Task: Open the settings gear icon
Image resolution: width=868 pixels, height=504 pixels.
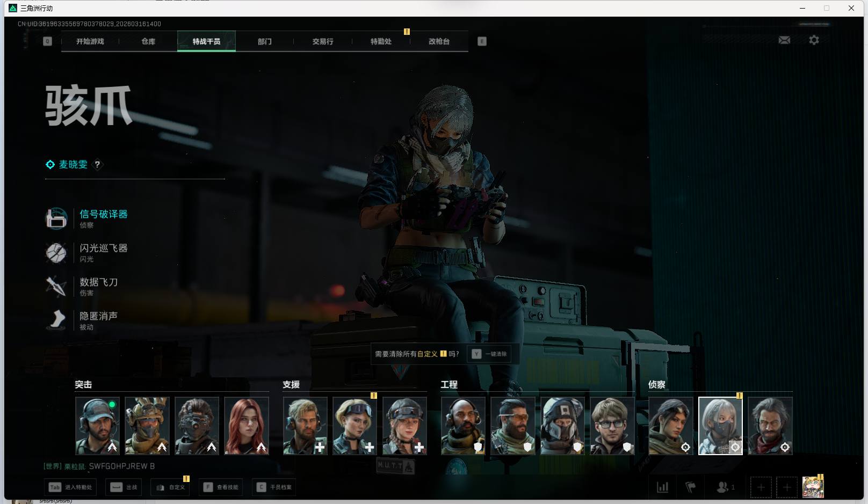Action: click(814, 40)
